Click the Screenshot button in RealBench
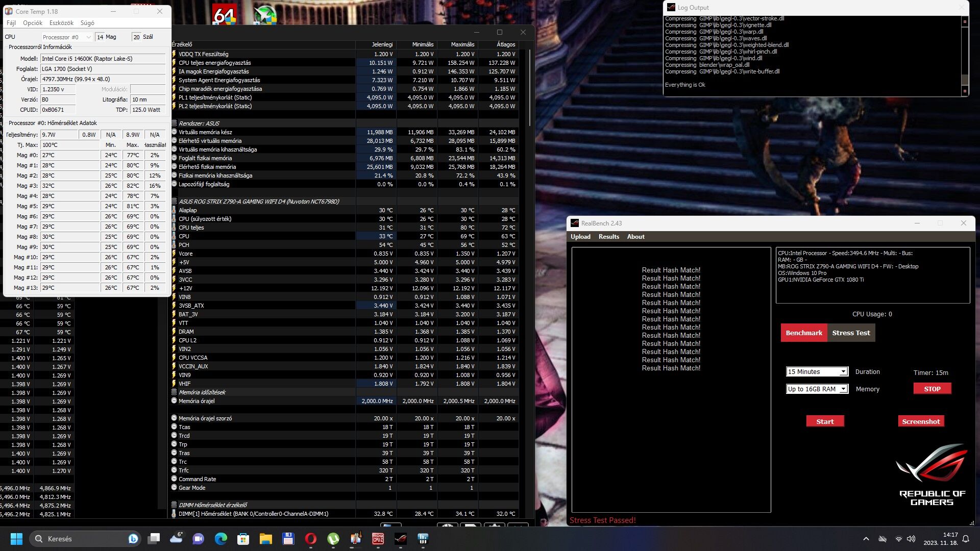 (x=921, y=421)
